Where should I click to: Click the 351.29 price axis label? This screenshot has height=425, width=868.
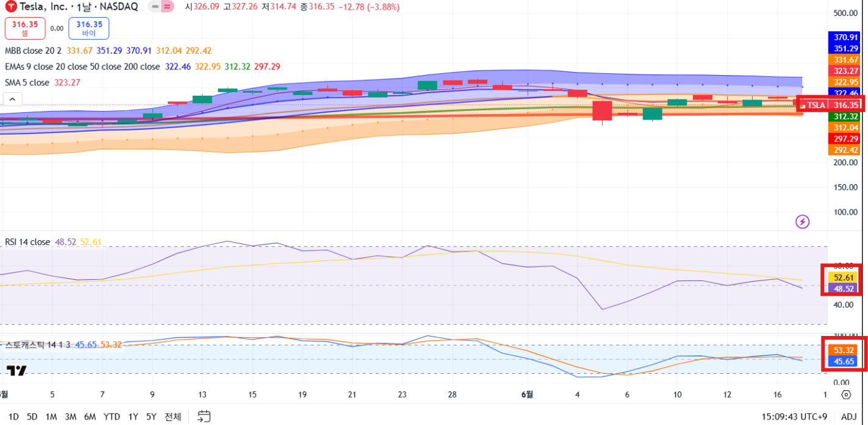tap(845, 48)
